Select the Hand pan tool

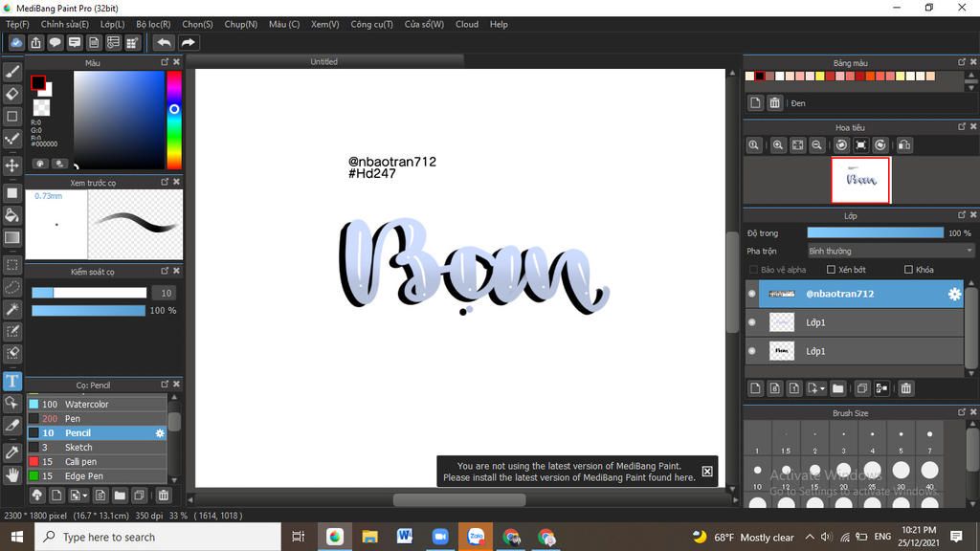coord(11,475)
